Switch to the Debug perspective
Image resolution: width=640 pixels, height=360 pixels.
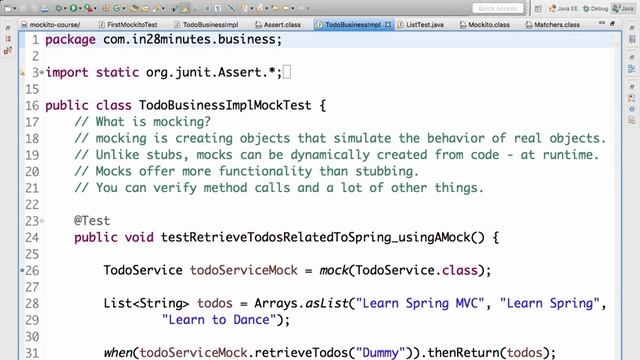(596, 9)
